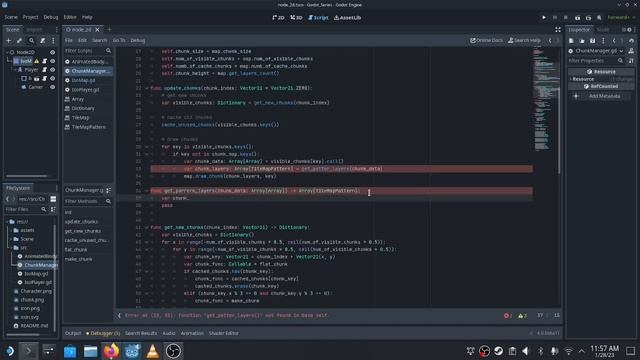Open the Project menu
The height and width of the screenshot is (360, 640).
tap(30, 17)
